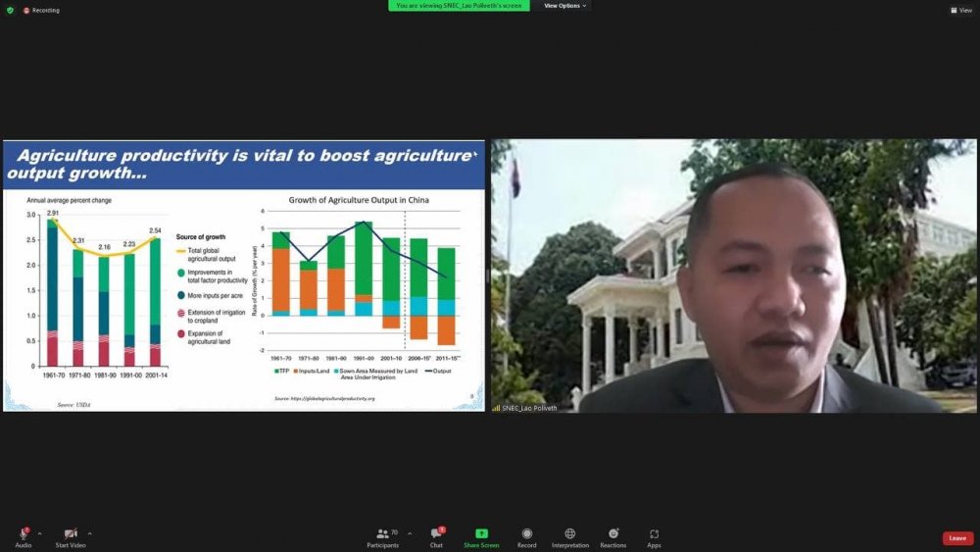The width and height of the screenshot is (980, 552).
Task: Start video with the camera icon
Action: (71, 534)
